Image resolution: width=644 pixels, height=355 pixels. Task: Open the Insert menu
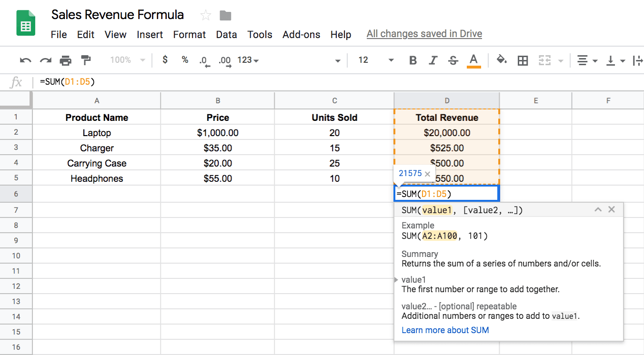coord(150,34)
